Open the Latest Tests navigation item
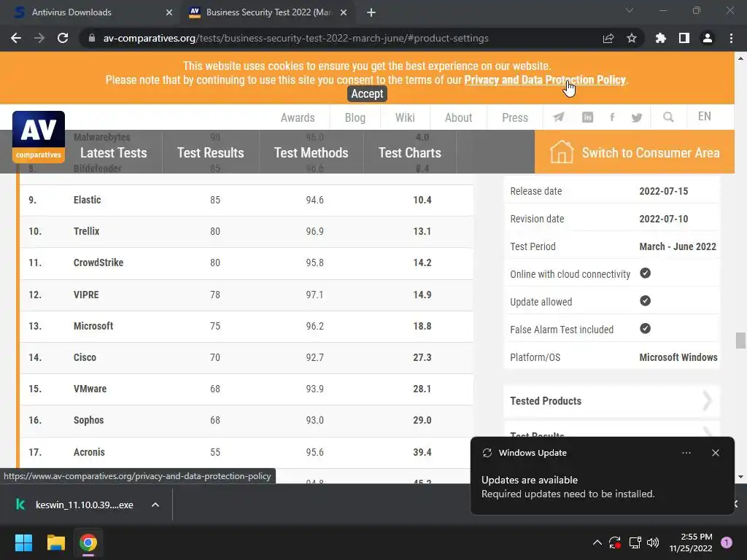This screenshot has height=560, width=747. point(113,153)
